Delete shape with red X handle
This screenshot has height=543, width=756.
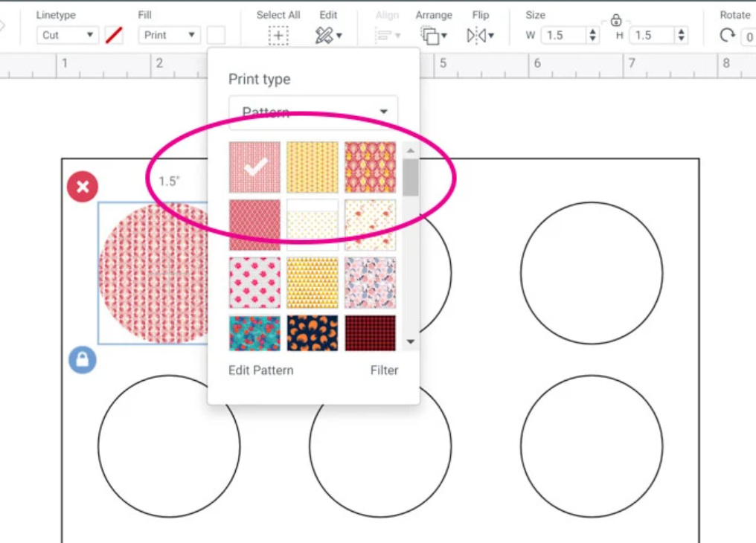[83, 187]
